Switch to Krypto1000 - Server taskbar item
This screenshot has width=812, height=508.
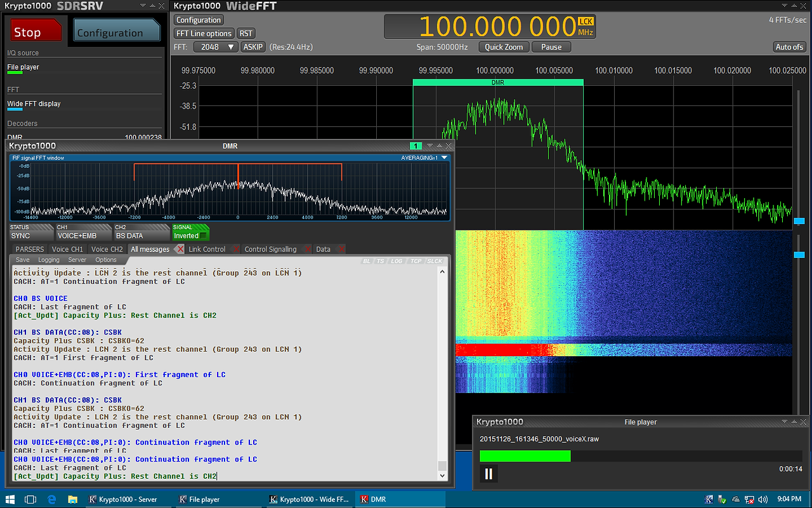tap(129, 499)
